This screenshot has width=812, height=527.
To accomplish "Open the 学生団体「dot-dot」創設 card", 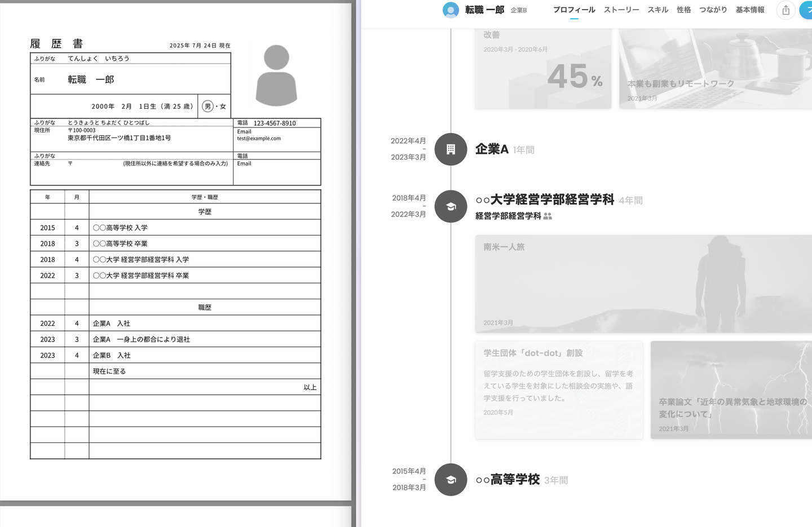I will click(559, 389).
